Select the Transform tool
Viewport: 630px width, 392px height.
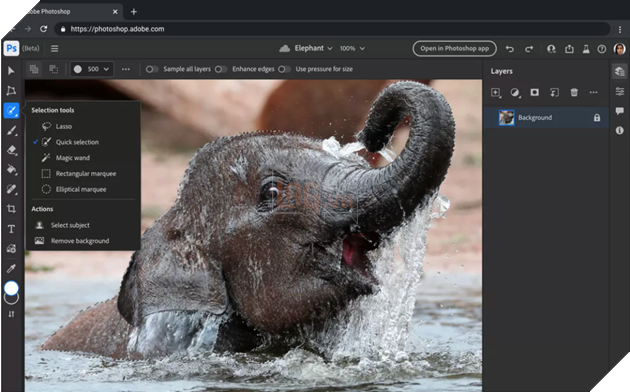point(11,90)
